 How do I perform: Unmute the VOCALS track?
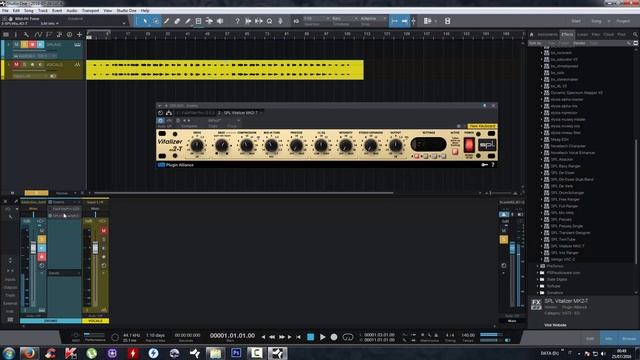point(16,64)
